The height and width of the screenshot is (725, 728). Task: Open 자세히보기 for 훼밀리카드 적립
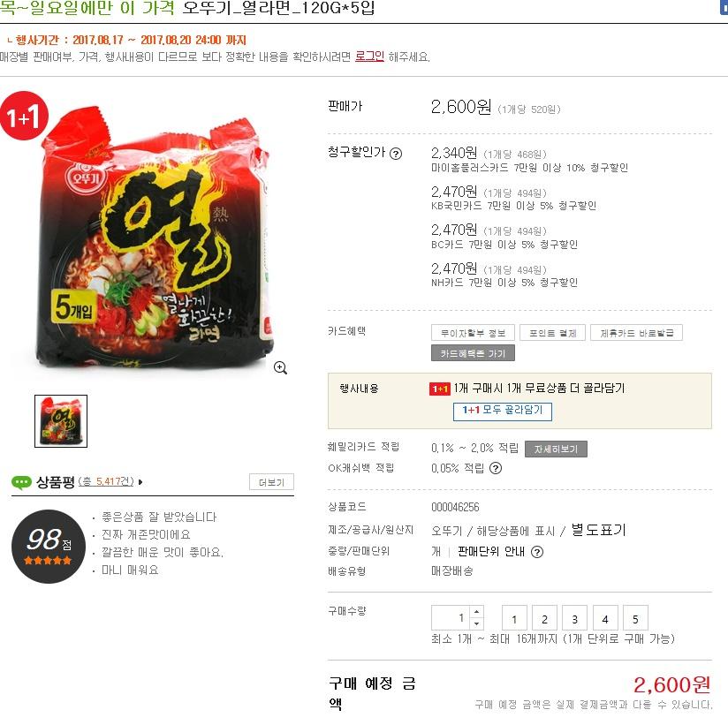(556, 449)
